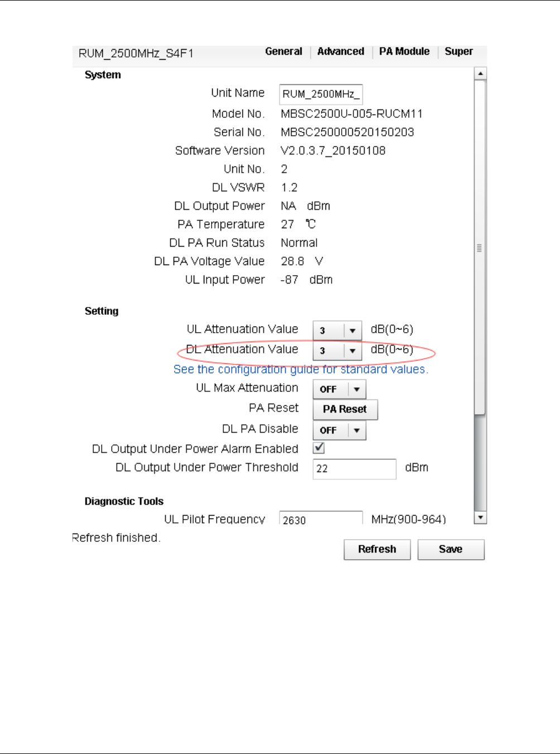
Task: Click the configuration guide standard values text
Action: (x=301, y=369)
